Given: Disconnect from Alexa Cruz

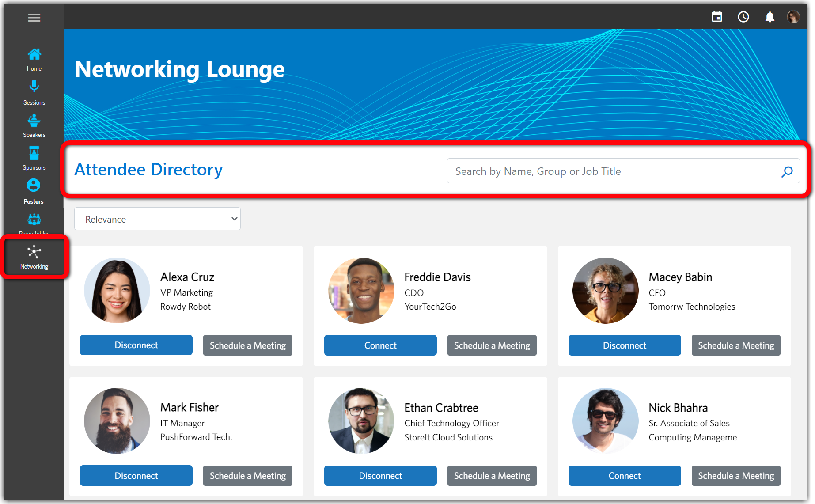Looking at the screenshot, I should click(x=136, y=345).
